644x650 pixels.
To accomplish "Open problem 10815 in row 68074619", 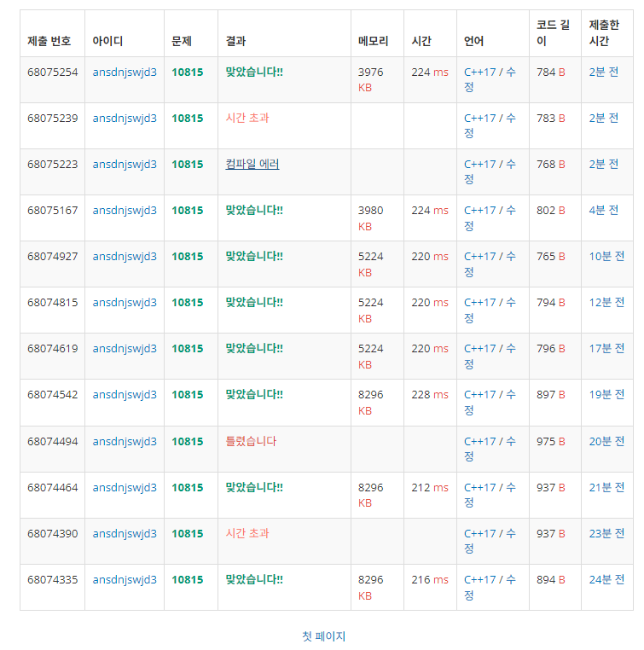I will [x=188, y=348].
